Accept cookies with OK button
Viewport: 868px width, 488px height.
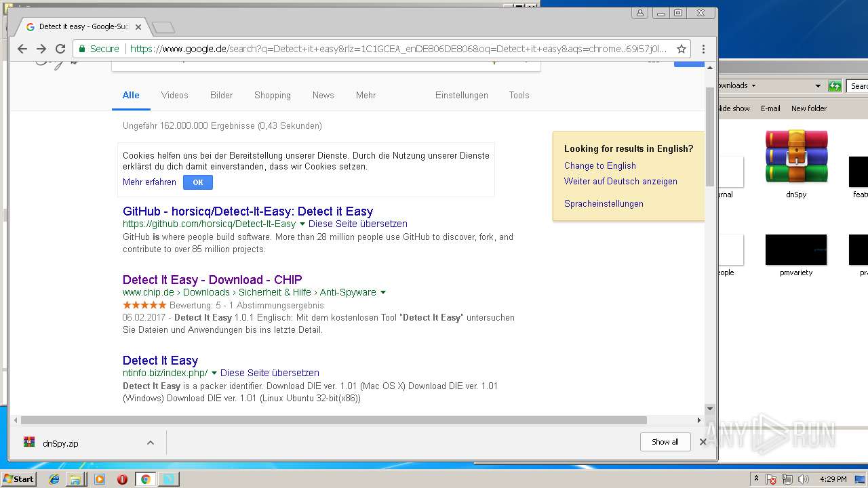198,182
